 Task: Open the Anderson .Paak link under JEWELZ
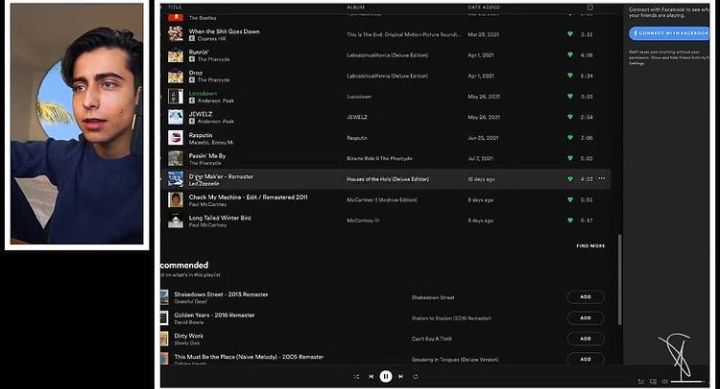(216, 121)
